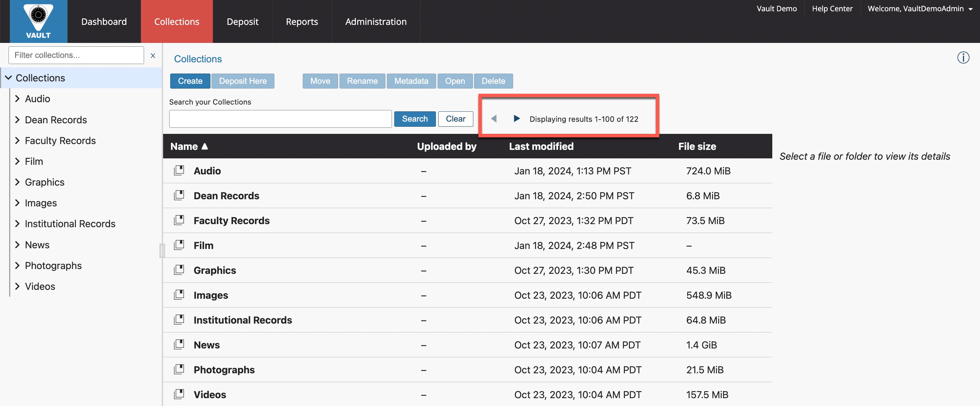Click the Film collection folder icon
Screen dimensions: 980x406
179,245
